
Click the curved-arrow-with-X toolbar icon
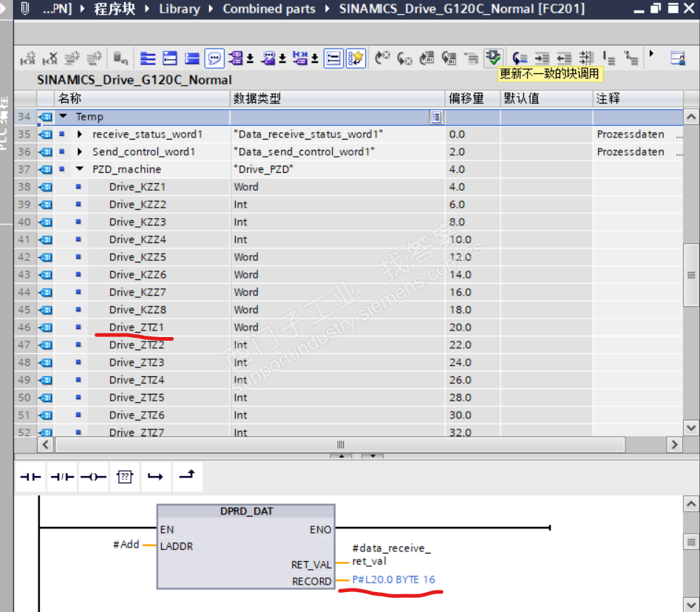(382, 58)
